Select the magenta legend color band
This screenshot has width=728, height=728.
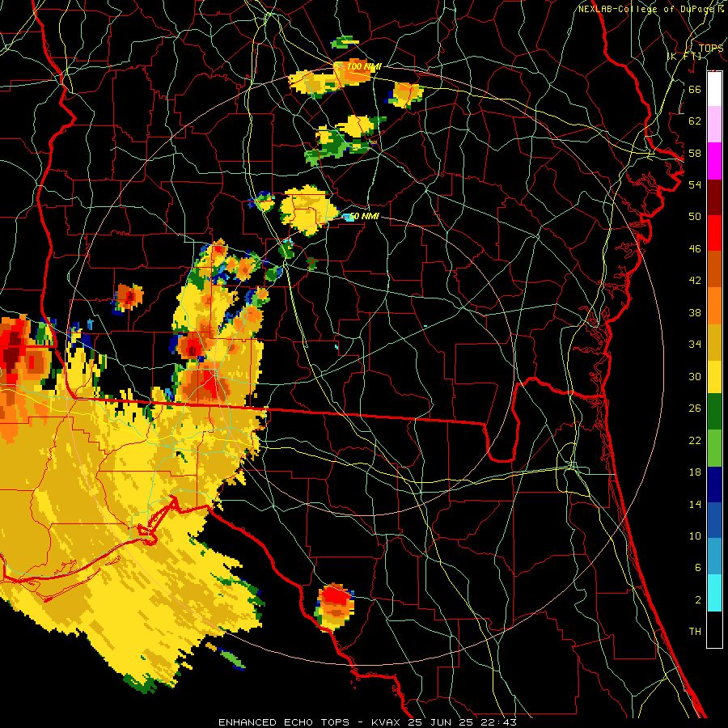coord(714,161)
